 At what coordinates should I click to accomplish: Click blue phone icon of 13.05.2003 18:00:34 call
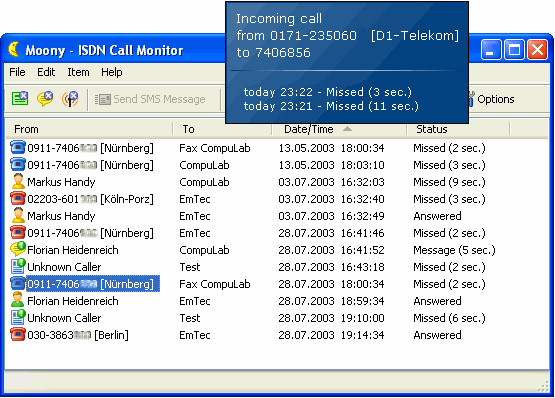click(18, 147)
